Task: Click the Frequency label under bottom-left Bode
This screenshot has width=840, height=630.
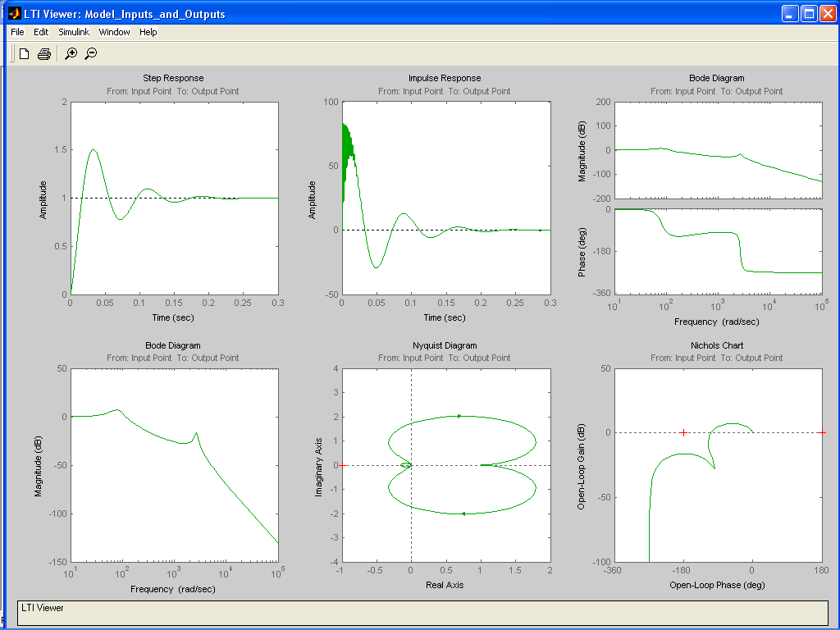Action: pyautogui.click(x=173, y=589)
